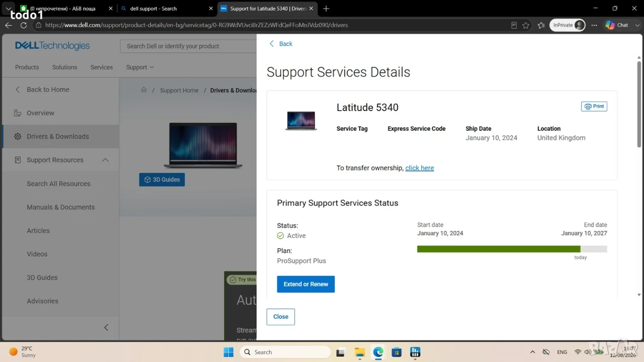Open the volume tray icon
Viewport: 644px width, 362px height.
(x=588, y=352)
